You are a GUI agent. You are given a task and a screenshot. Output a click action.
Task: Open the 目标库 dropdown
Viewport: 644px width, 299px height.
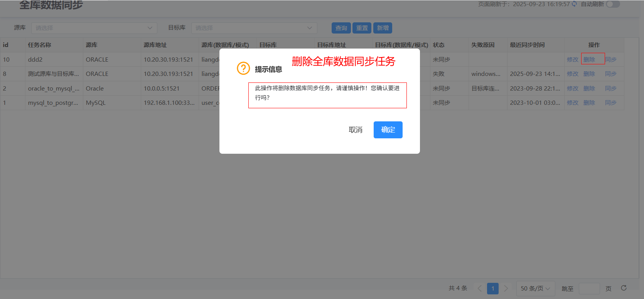[x=254, y=28]
